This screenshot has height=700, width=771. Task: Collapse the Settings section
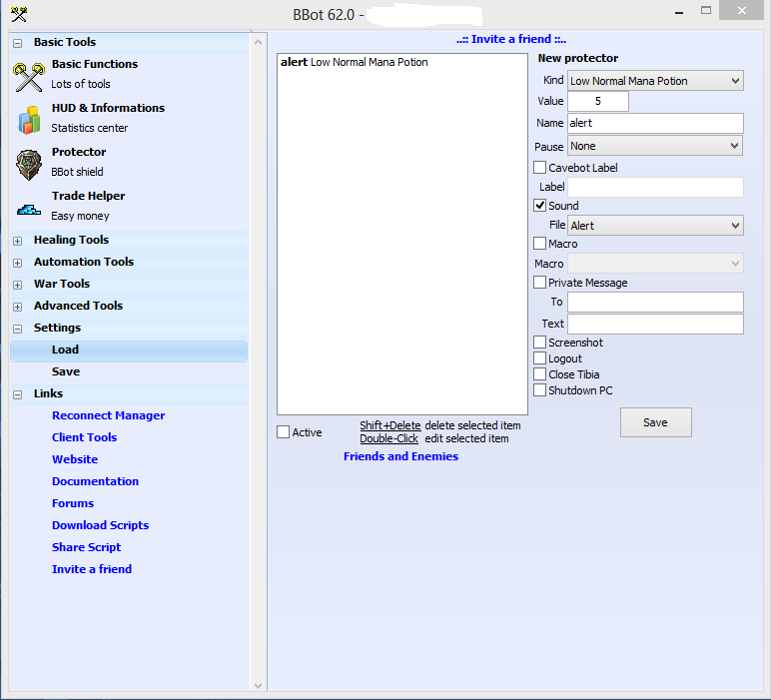[18, 329]
